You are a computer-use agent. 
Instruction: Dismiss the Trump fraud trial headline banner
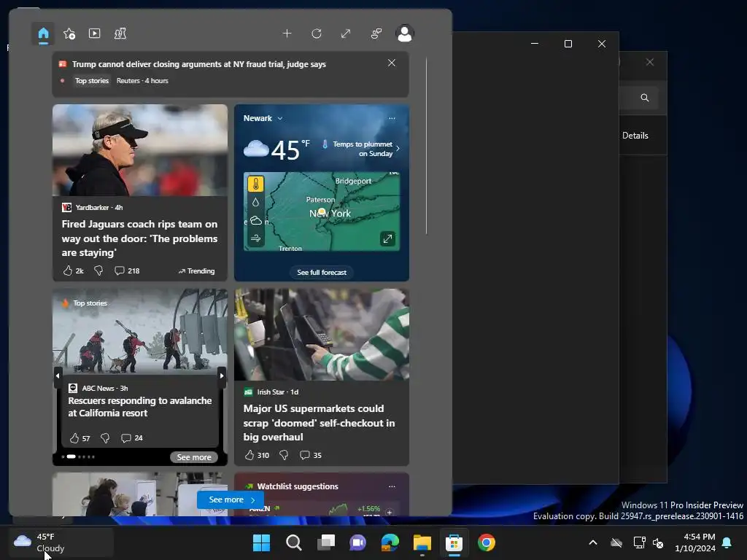click(392, 63)
